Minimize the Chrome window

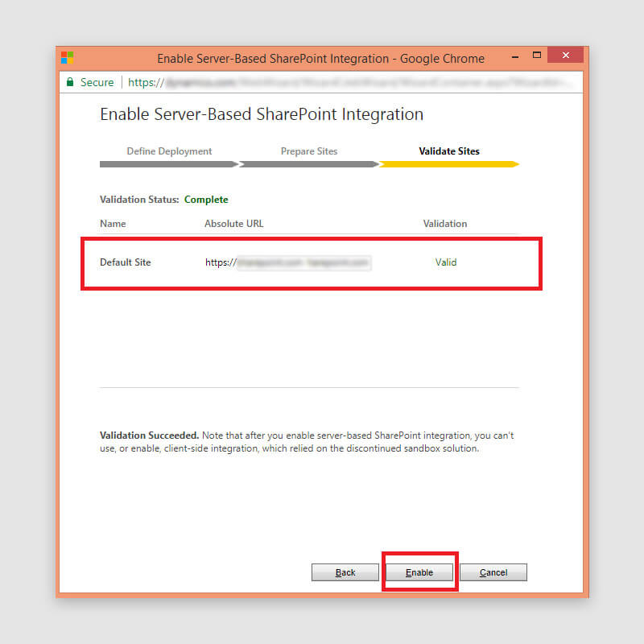coord(515,56)
